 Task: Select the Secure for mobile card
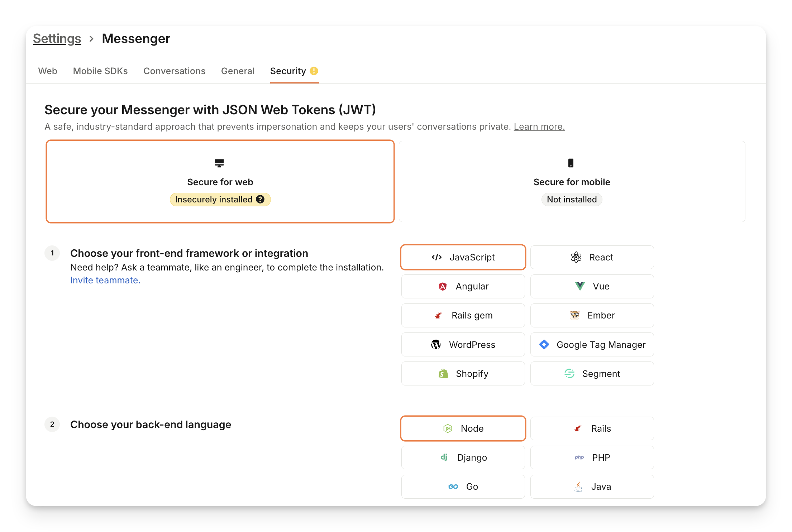tap(572, 182)
